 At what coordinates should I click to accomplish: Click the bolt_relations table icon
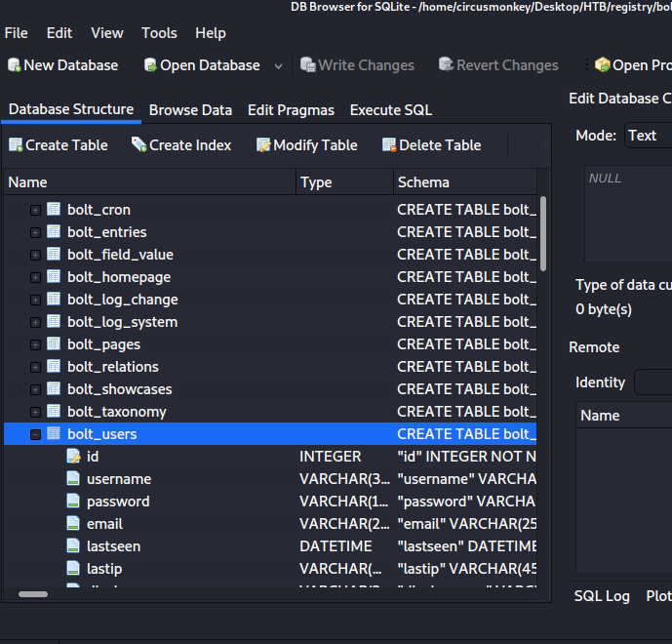(x=54, y=366)
